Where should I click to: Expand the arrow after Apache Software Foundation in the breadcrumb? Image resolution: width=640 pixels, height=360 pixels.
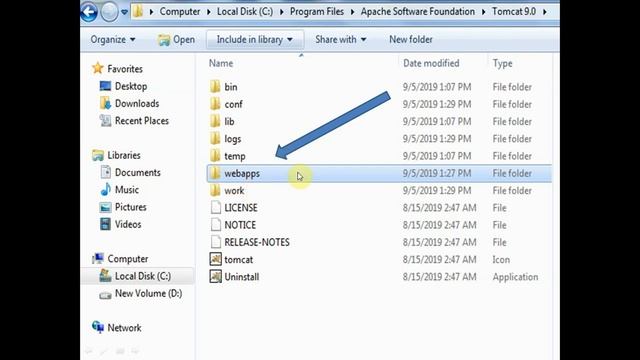coord(483,12)
